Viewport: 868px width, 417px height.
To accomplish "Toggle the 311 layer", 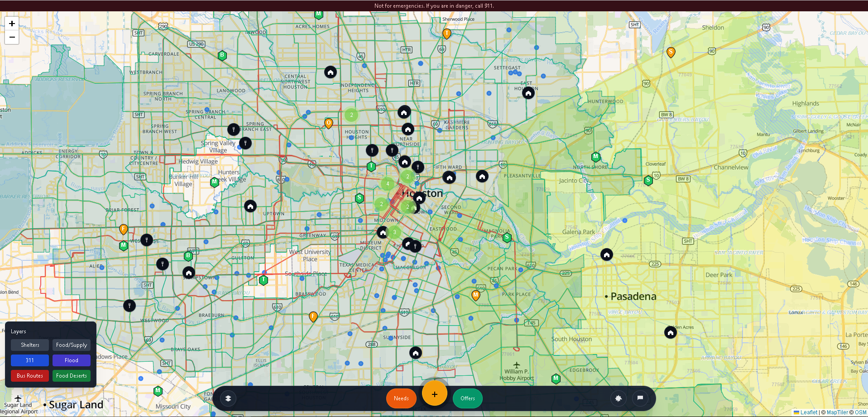I will point(30,360).
